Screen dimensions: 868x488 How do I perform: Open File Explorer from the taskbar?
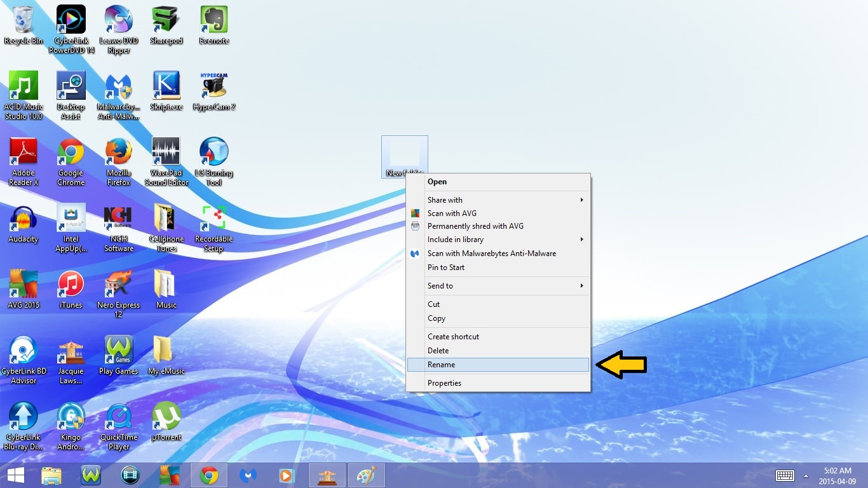(51, 475)
